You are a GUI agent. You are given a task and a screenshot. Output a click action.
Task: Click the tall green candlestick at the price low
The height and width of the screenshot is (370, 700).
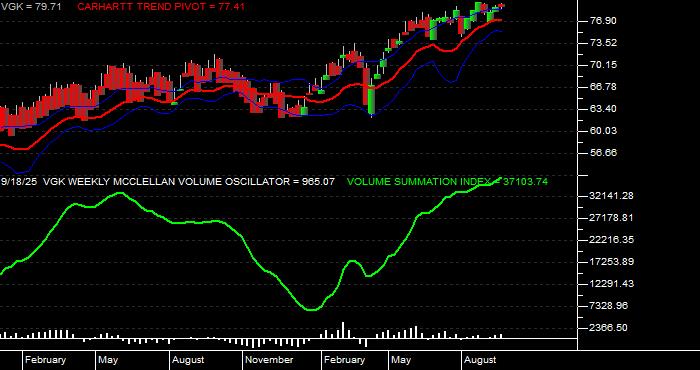[372, 100]
